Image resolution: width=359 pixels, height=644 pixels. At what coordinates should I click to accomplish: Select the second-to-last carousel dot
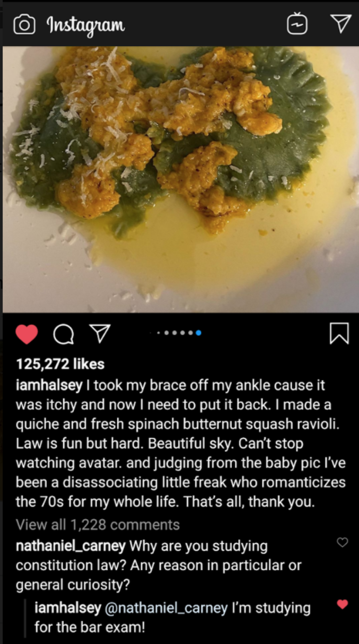(191, 333)
